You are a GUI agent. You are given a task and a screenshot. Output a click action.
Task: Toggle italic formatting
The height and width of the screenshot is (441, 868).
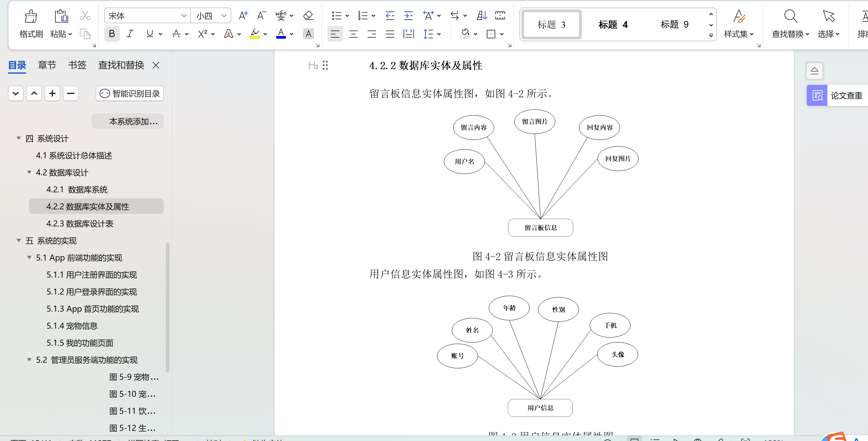130,34
